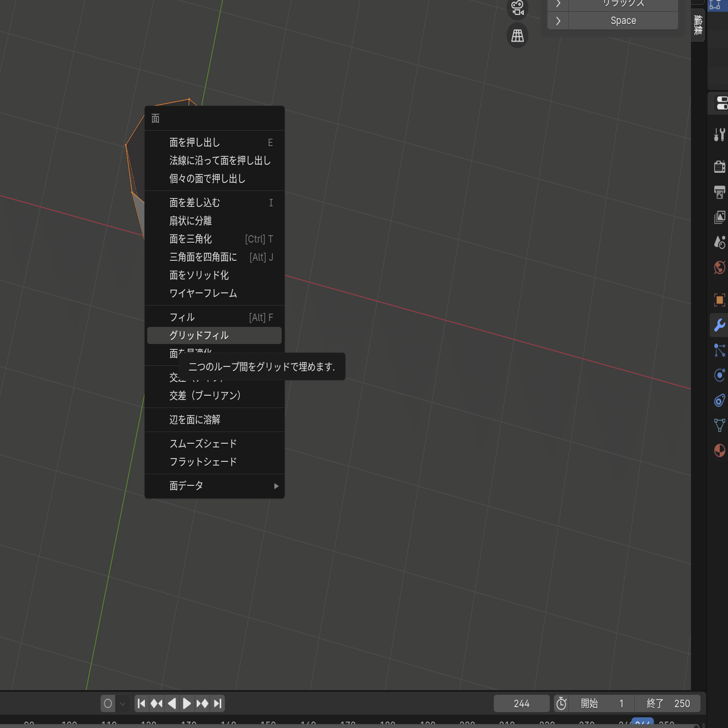Screen dimensions: 728x728
Task: Select スムーズシェード menu entry
Action: [x=214, y=444]
